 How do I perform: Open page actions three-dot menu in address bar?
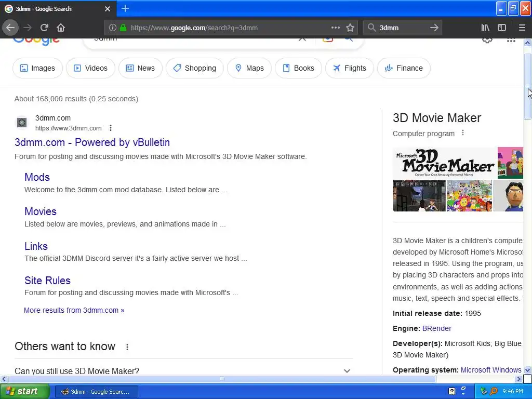[x=335, y=28]
